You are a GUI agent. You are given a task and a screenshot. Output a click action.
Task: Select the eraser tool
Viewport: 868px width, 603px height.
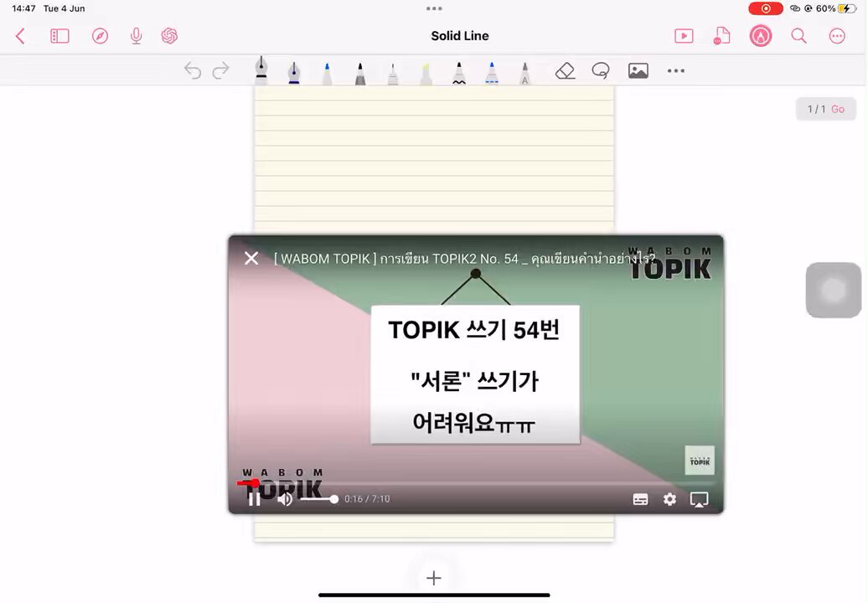(x=566, y=71)
